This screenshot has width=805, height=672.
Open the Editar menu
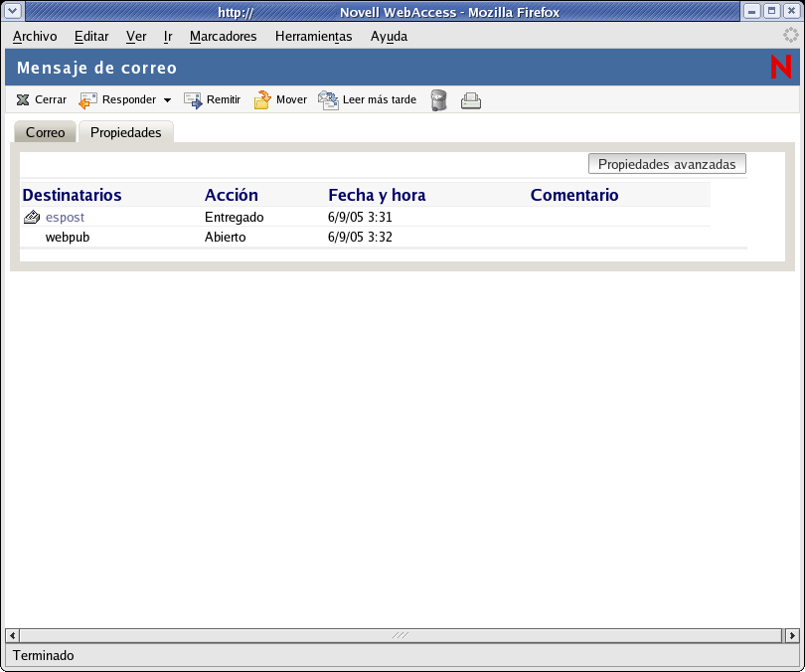point(91,37)
